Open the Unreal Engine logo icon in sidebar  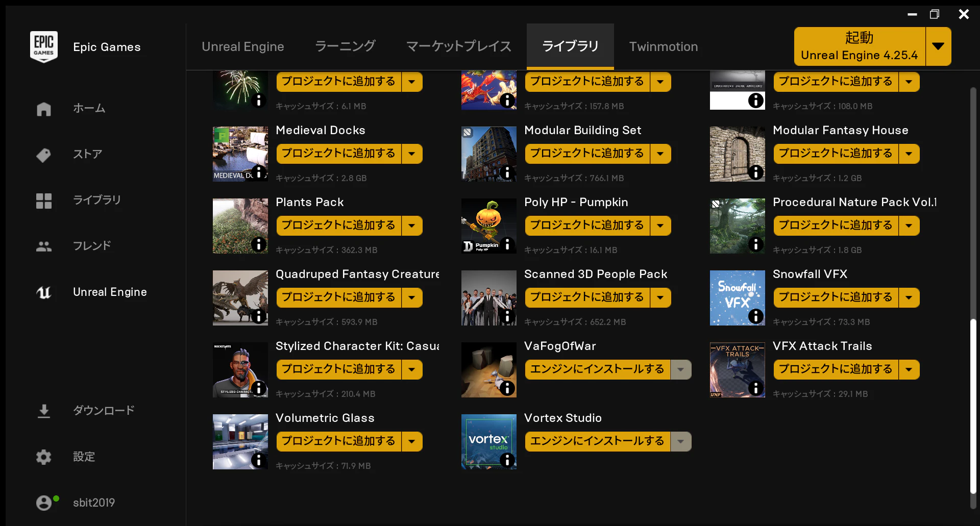(x=44, y=292)
